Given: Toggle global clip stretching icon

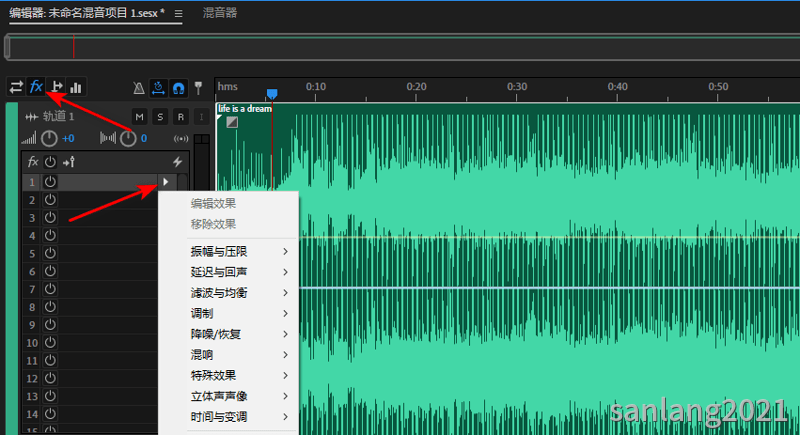Looking at the screenshot, I should pyautogui.click(x=158, y=88).
